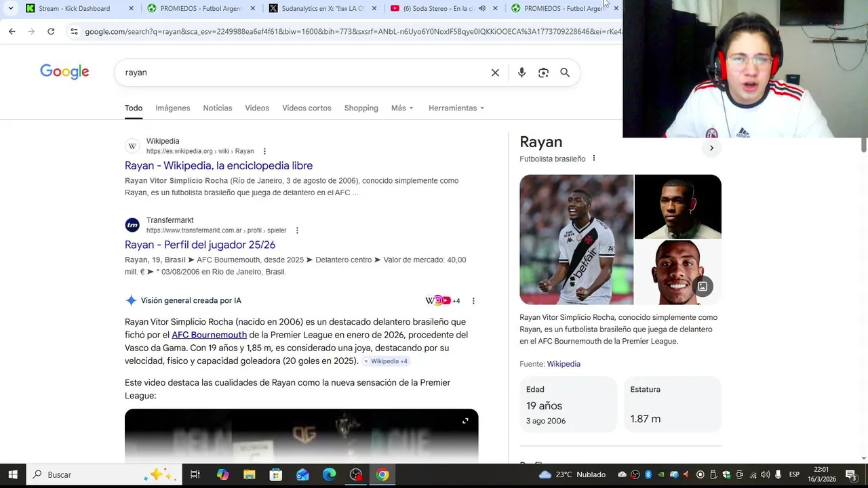Play the Rayan highlights video preview
The image size is (868, 488).
point(301,436)
